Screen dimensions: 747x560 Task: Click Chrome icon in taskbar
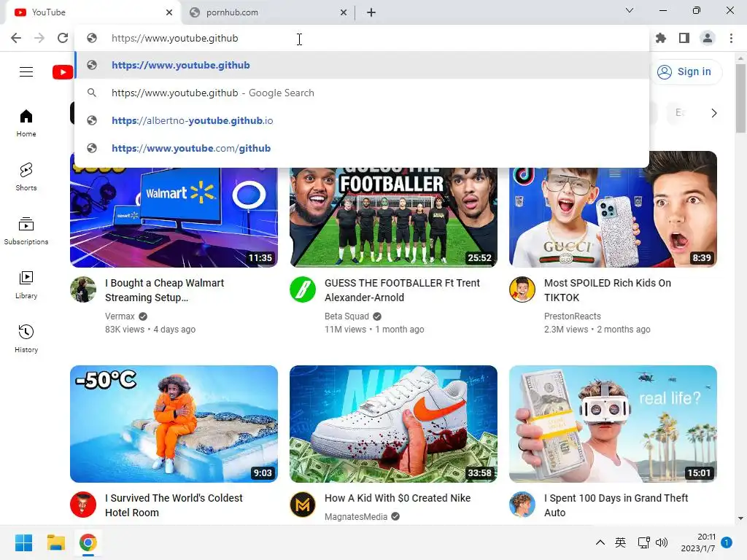[x=88, y=542]
